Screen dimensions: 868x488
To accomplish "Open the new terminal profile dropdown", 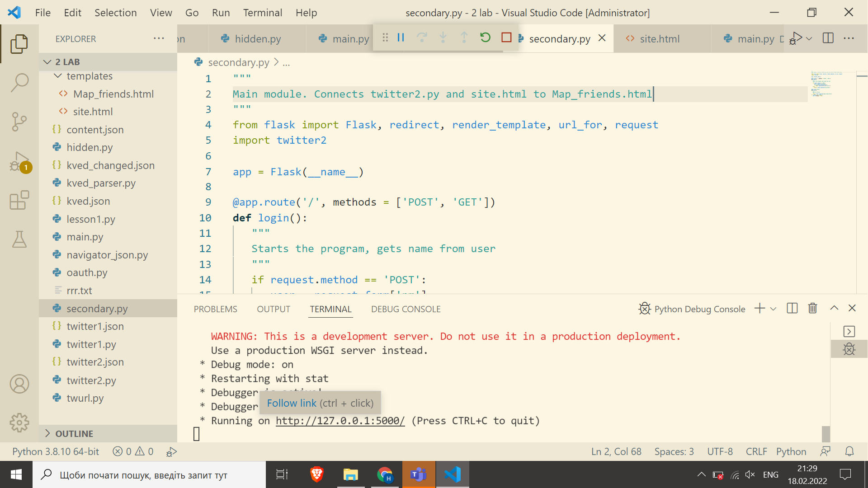I will click(x=774, y=308).
